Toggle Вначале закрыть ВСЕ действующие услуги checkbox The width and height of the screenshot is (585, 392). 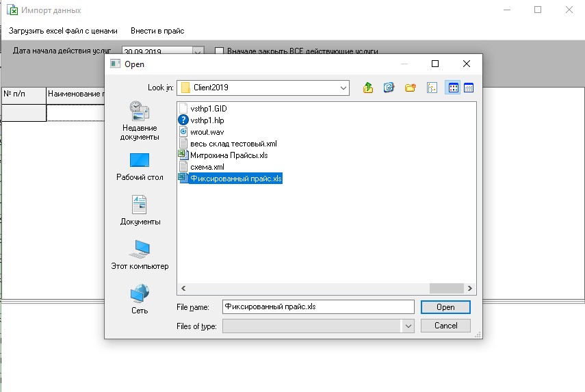coord(220,51)
